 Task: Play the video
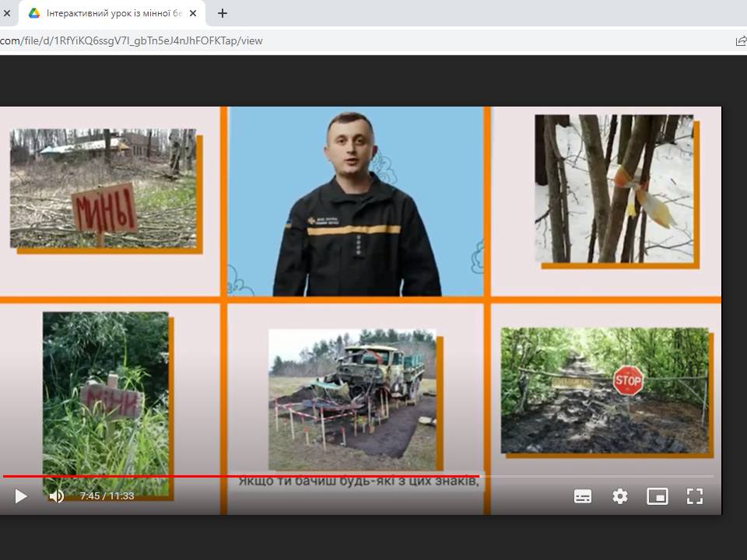click(20, 496)
